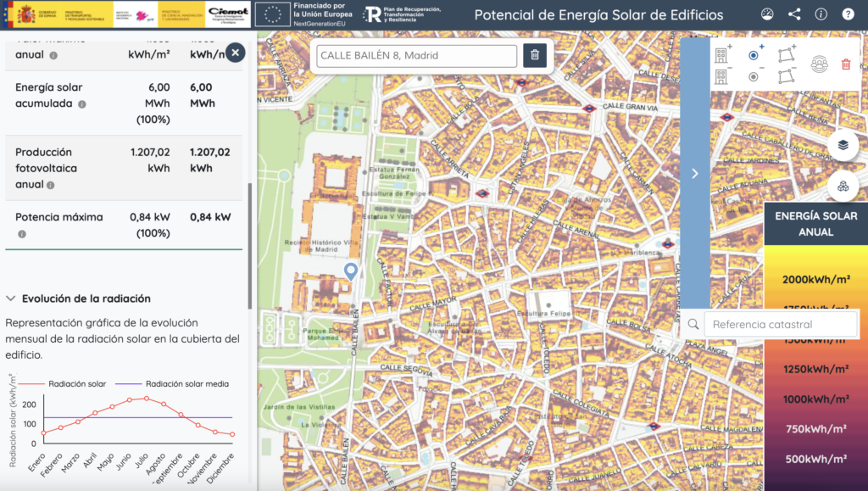The width and height of the screenshot is (868, 491).
Task: Click the remove building tool icon
Action: tap(722, 75)
